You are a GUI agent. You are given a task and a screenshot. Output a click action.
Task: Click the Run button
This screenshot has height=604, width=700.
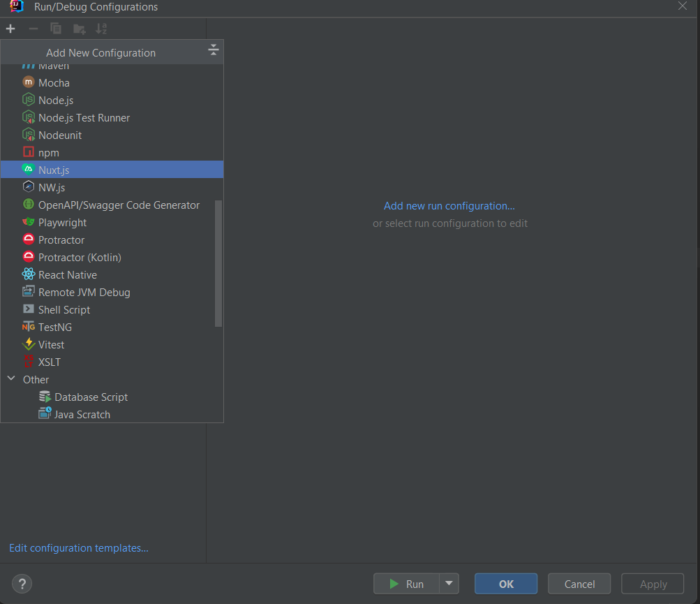(x=407, y=584)
